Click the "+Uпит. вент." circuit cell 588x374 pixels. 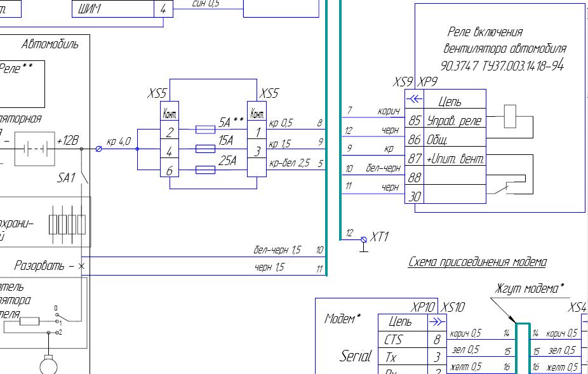[x=455, y=159]
